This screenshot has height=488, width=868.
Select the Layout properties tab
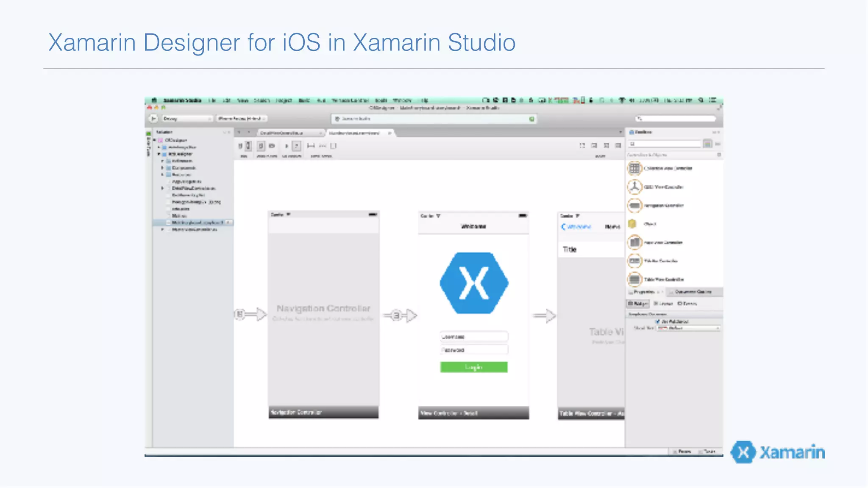click(664, 304)
